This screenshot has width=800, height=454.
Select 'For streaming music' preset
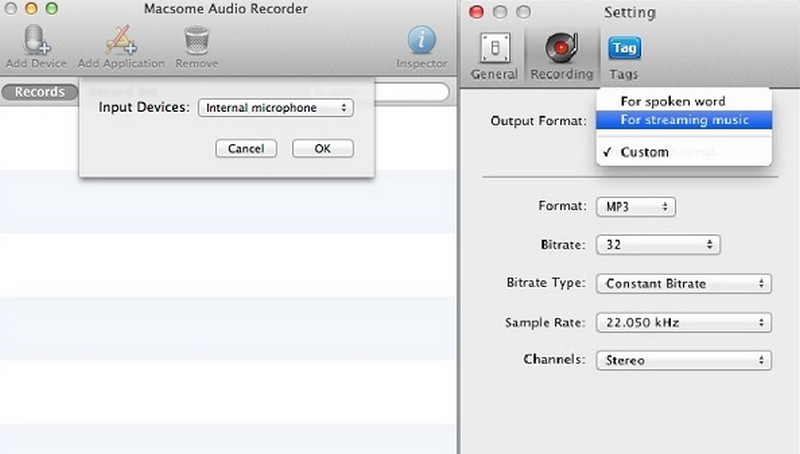(x=683, y=120)
